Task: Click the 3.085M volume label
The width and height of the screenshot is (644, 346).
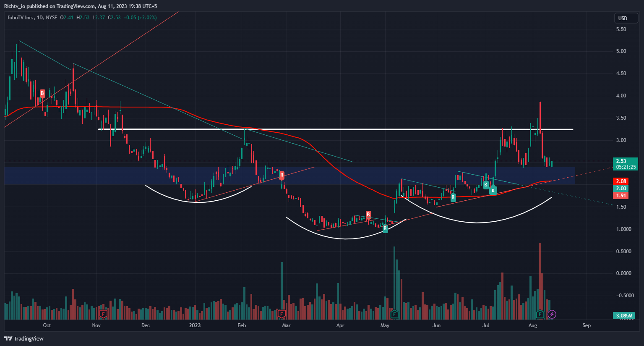Action: pos(624,315)
